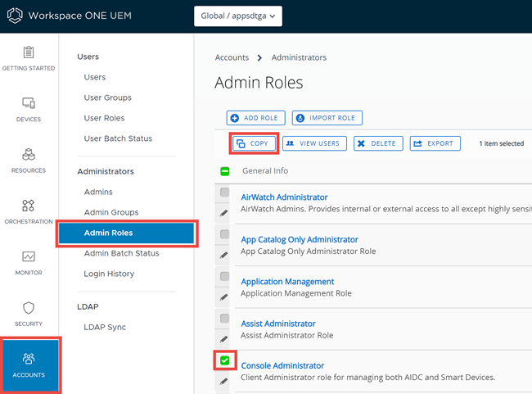Click the Administrators breadcrumb link
The width and height of the screenshot is (532, 394).
pyautogui.click(x=299, y=57)
